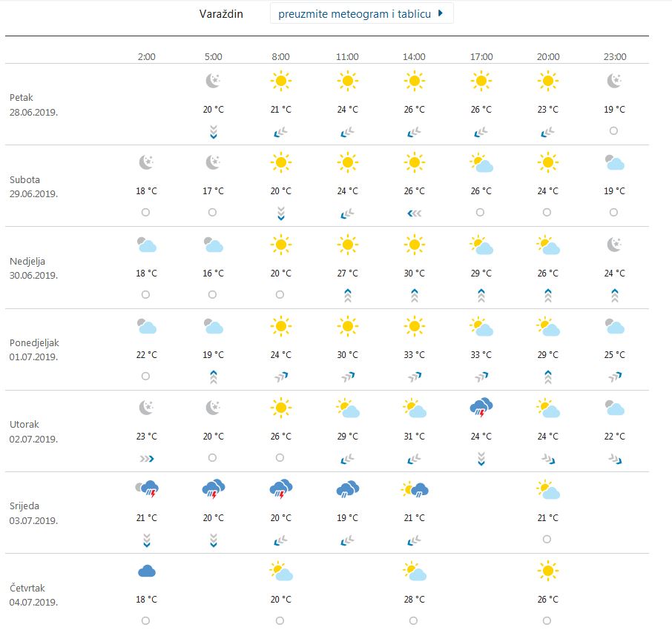Click the blue cloud icon for Četvrtak at 2:00

(146, 571)
